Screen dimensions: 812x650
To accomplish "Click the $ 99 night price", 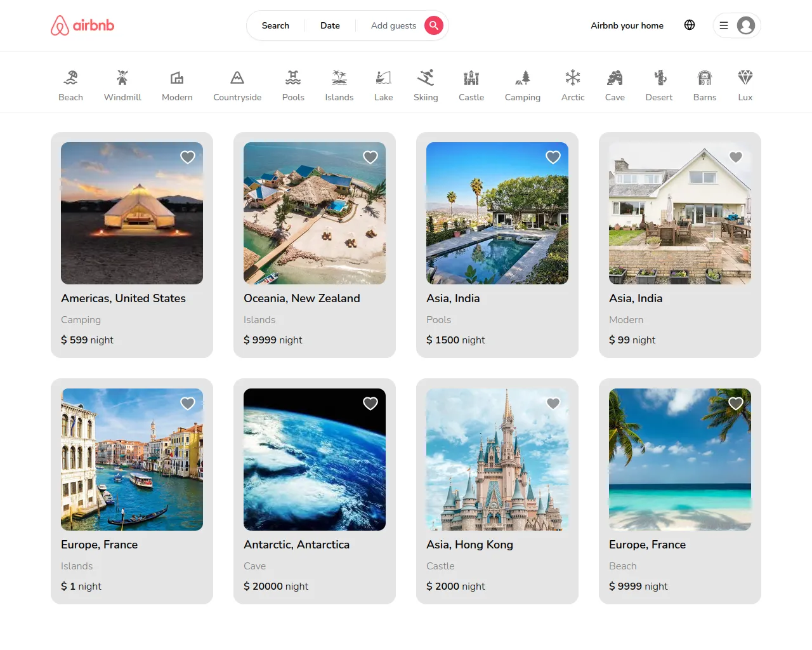I will (x=632, y=340).
